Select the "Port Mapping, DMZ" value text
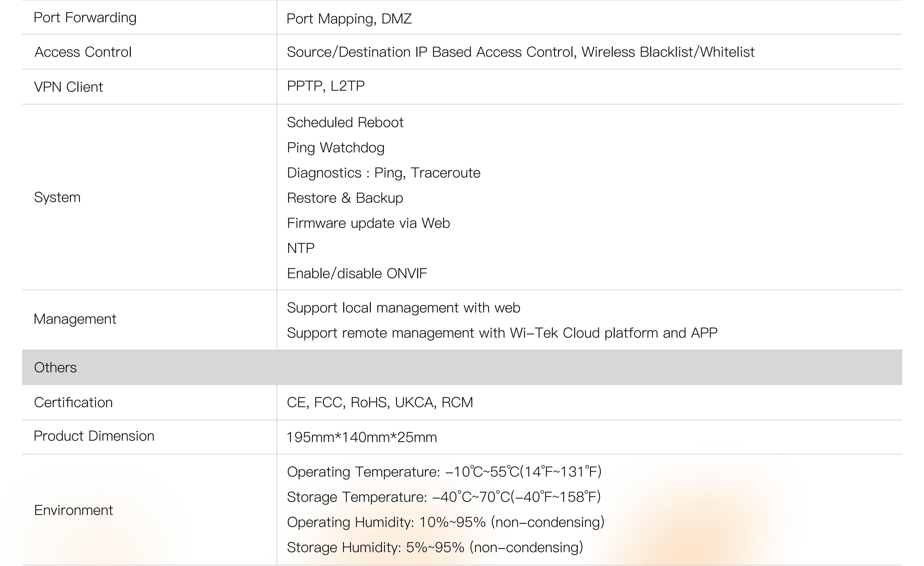The width and height of the screenshot is (924, 566). pyautogui.click(x=349, y=19)
